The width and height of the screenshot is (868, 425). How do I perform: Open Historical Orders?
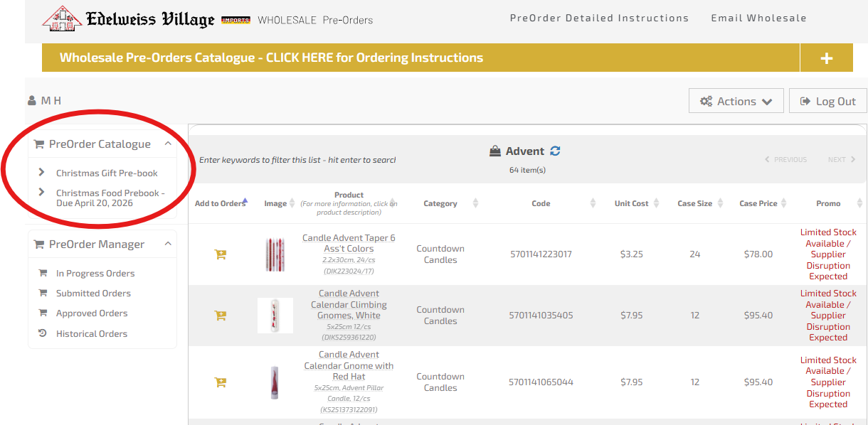pos(91,333)
